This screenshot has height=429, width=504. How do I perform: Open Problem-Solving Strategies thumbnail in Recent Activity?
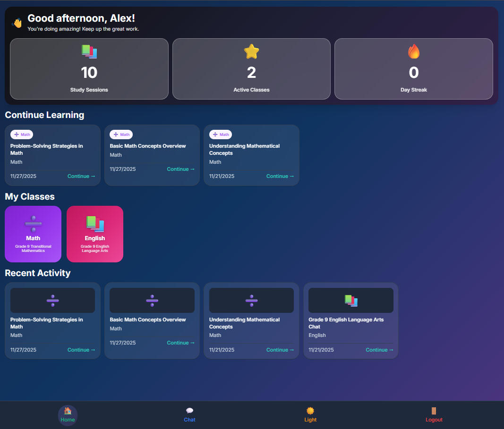(x=52, y=300)
